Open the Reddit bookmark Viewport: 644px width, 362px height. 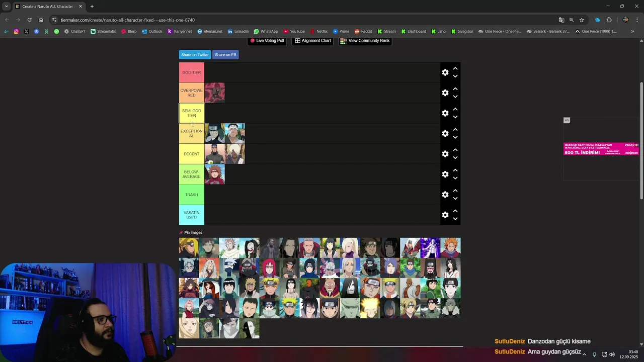click(x=363, y=31)
